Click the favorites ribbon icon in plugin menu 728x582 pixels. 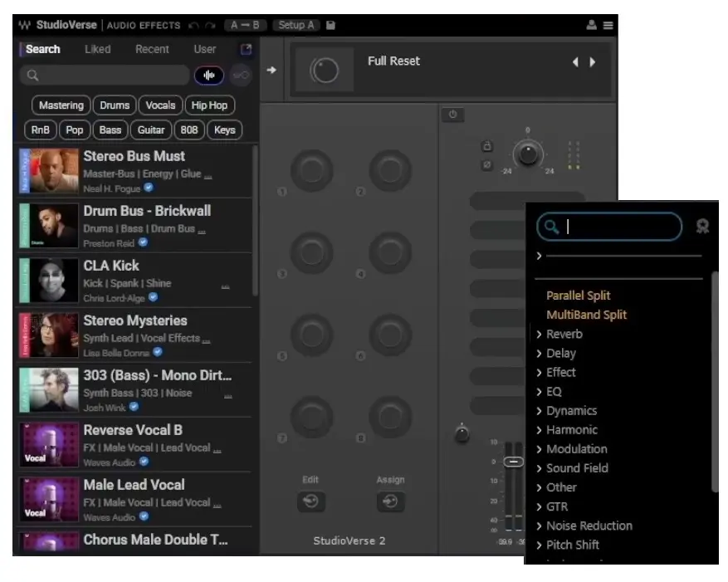(702, 226)
